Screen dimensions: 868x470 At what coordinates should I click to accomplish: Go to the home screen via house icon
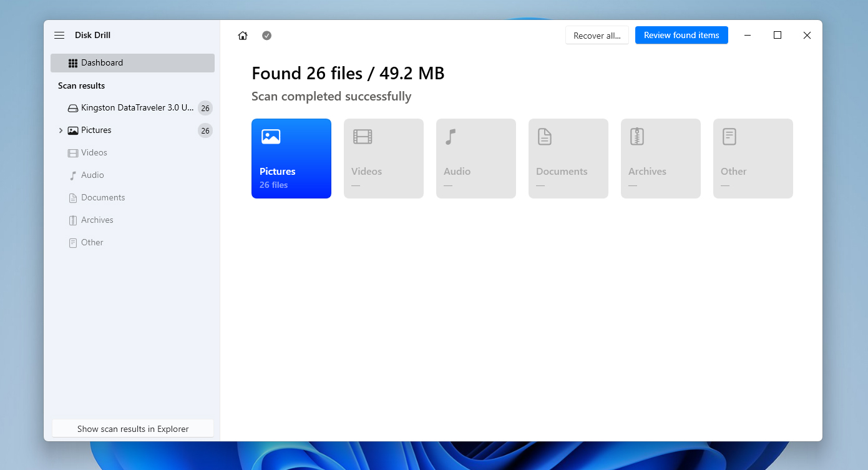[243, 36]
